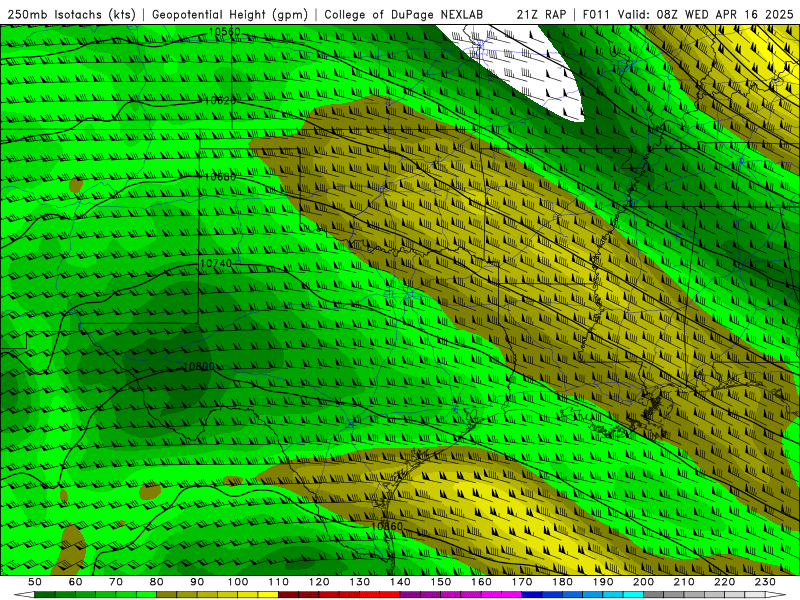This screenshot has height=600, width=800.
Task: Click the 200 value on the color scale
Action: 643,582
